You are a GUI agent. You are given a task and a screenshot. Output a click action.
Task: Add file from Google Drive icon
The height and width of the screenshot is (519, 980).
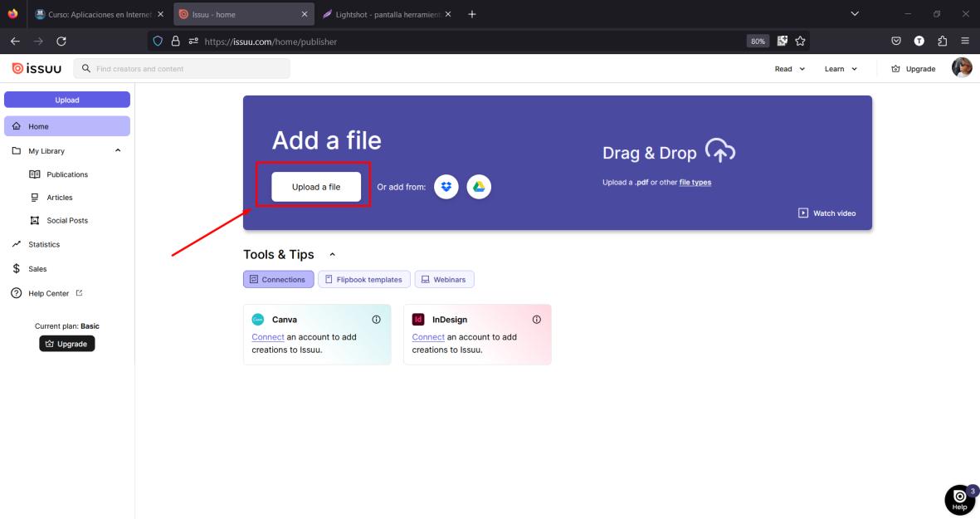[479, 187]
